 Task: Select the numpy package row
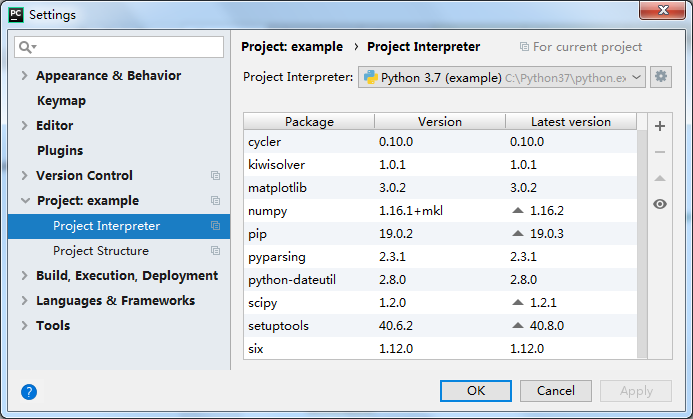(440, 210)
